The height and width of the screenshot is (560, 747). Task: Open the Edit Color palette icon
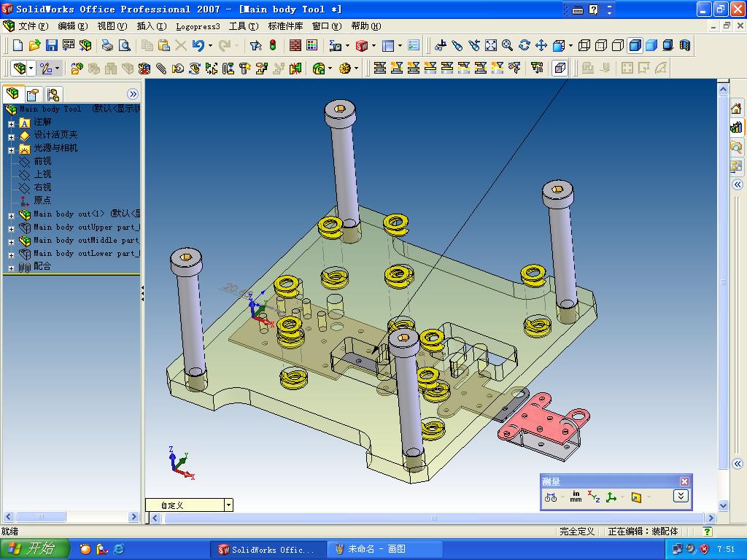click(x=312, y=45)
